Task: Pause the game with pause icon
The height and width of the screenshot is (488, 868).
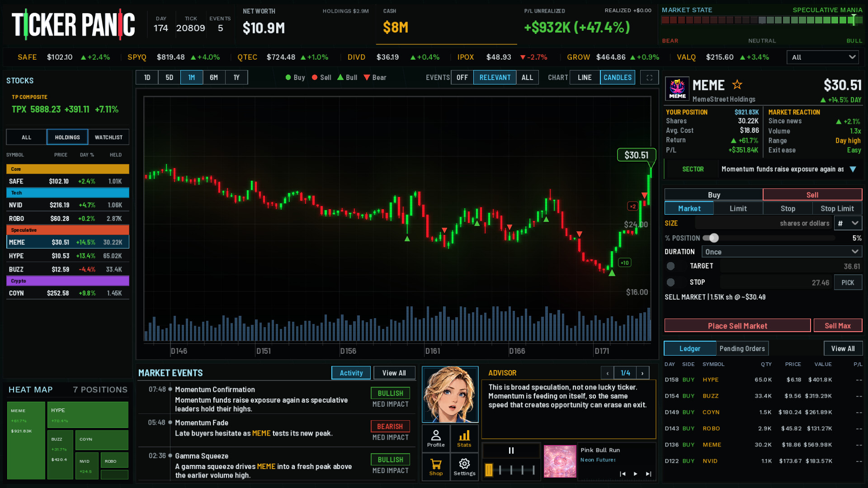Action: click(x=511, y=450)
